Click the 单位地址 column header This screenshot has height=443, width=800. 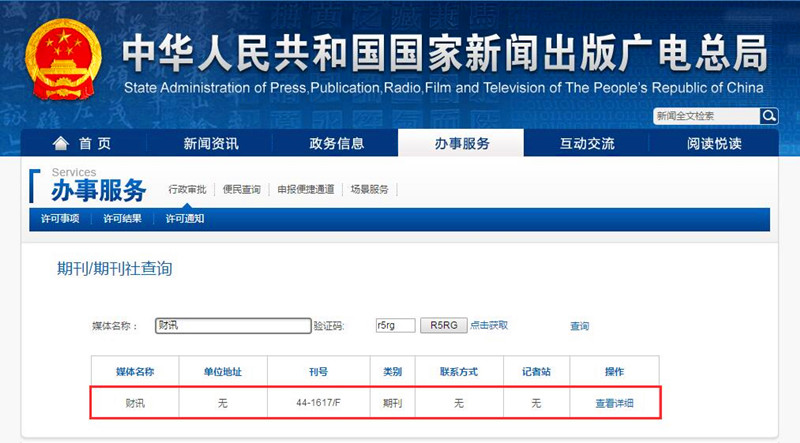[x=222, y=372]
